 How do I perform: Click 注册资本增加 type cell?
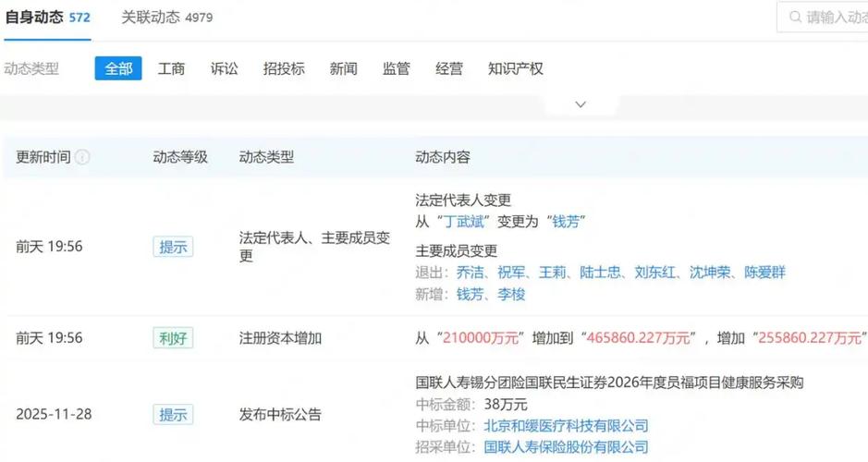280,338
